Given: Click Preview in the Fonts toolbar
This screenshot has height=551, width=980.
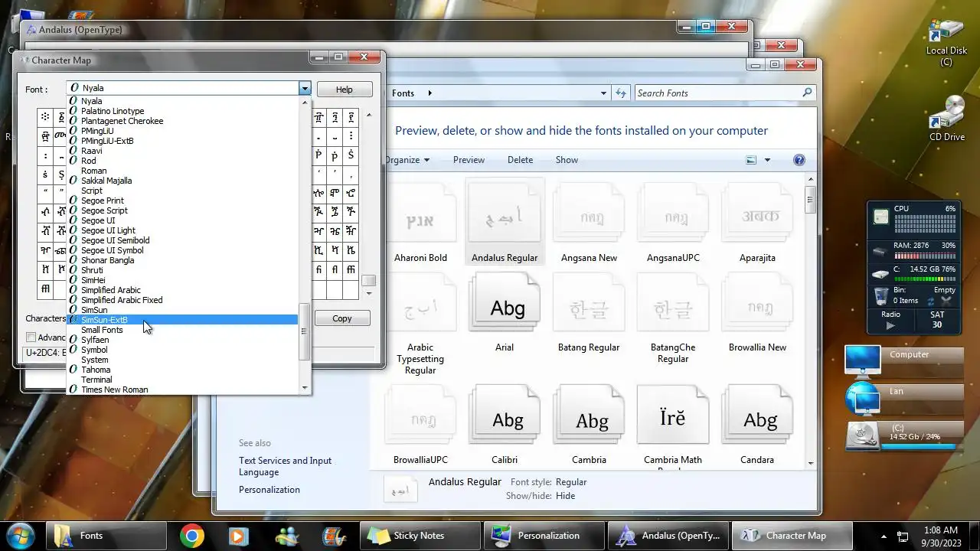Looking at the screenshot, I should pos(469,160).
